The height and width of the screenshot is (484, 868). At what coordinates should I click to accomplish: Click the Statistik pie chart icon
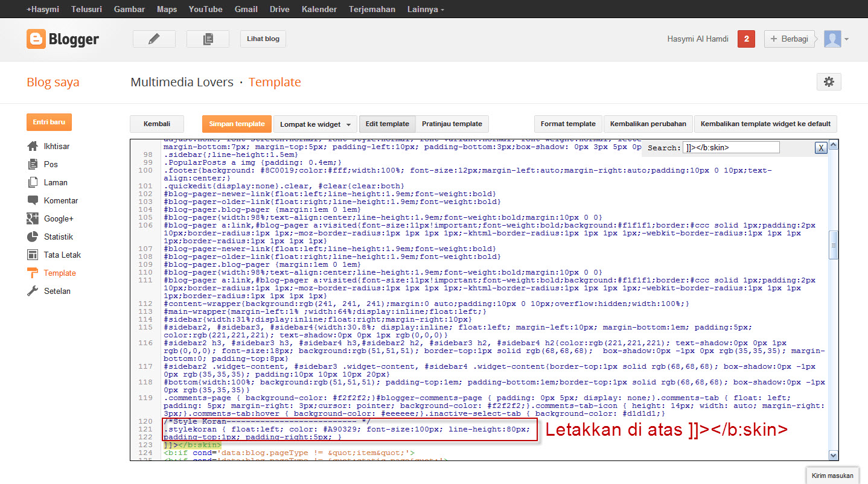pyautogui.click(x=33, y=237)
